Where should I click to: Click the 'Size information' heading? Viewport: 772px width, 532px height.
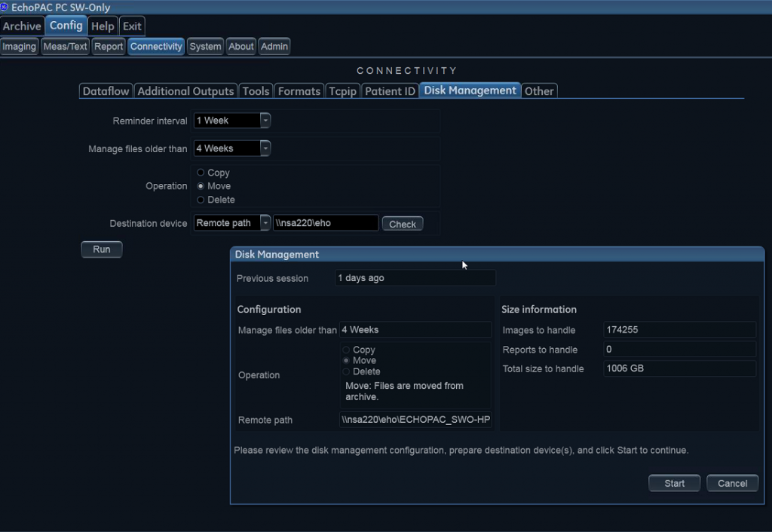click(x=538, y=310)
